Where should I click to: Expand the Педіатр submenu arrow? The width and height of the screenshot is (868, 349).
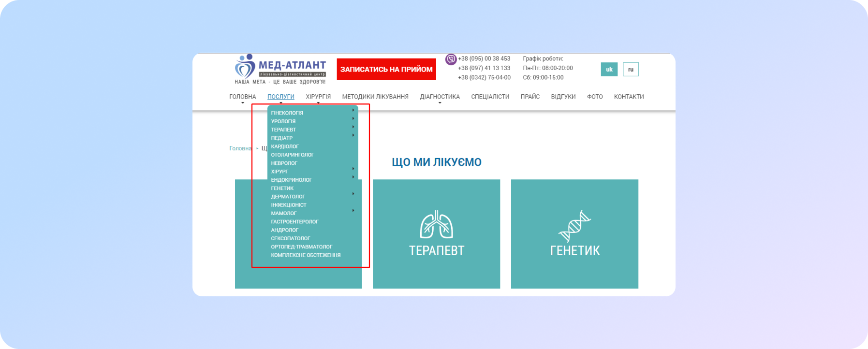353,135
